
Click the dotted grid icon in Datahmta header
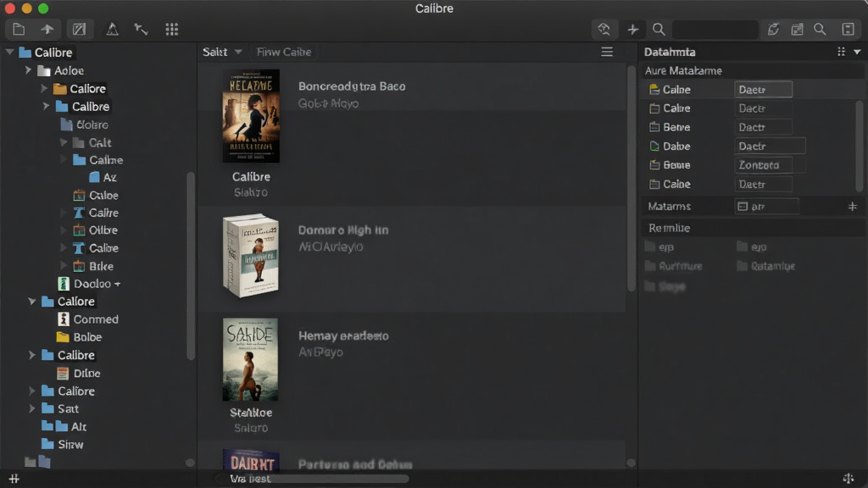(842, 52)
